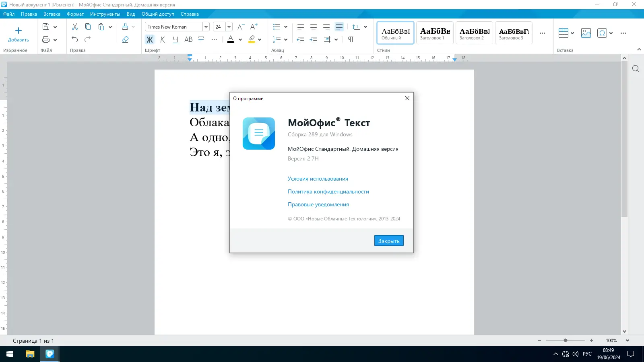Click the paragraph borders icon
This screenshot has width=644, height=362.
pos(327,39)
